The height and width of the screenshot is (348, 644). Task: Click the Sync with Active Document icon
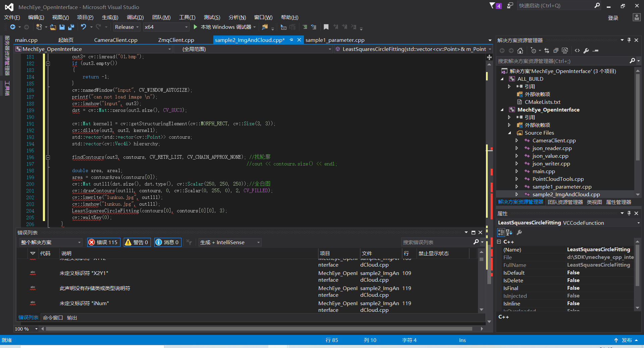[x=547, y=51]
